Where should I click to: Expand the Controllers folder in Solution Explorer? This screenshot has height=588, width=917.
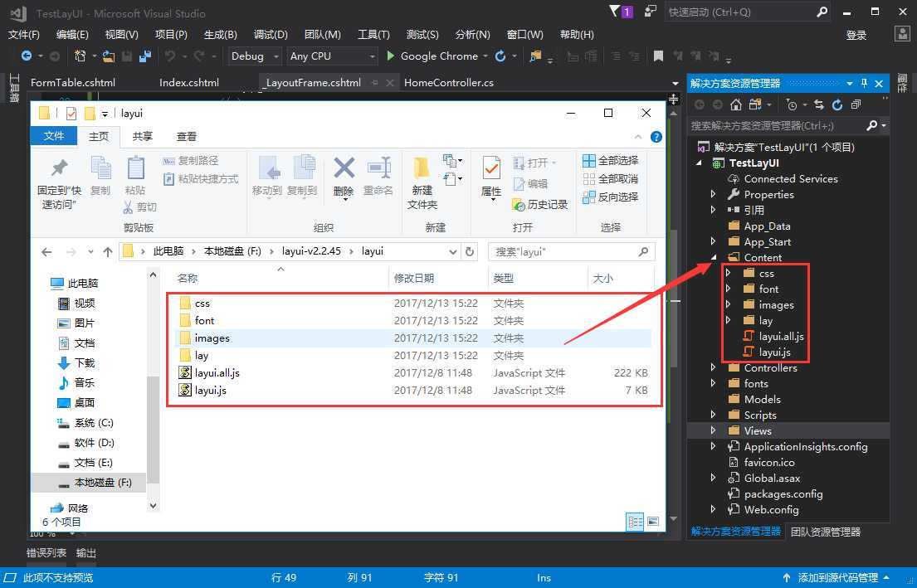pos(713,367)
